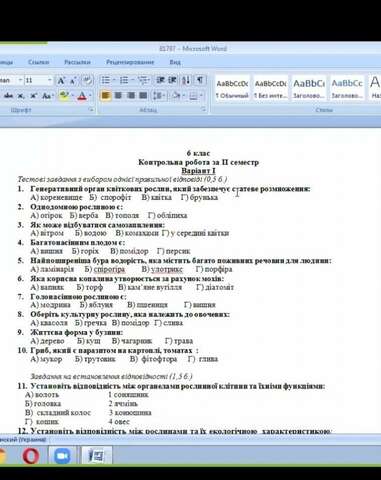Click the red font color button
Screen dimensions: 381x480
coord(82,96)
